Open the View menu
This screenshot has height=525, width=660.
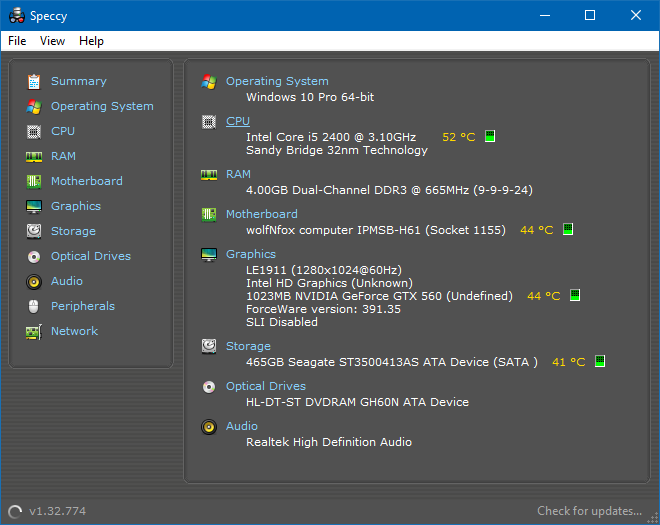52,41
